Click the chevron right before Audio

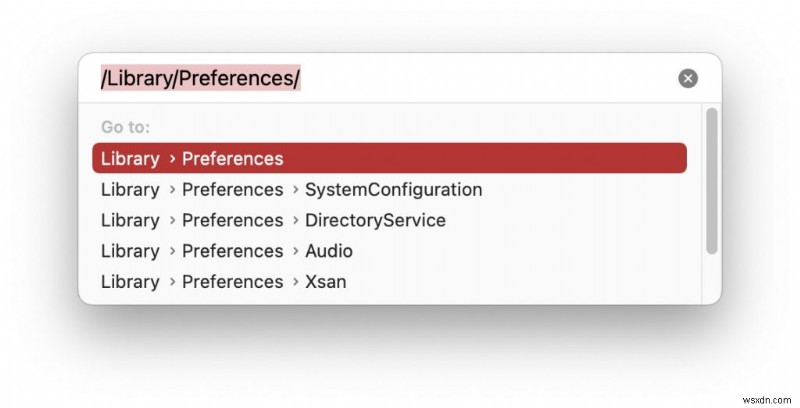tap(295, 252)
